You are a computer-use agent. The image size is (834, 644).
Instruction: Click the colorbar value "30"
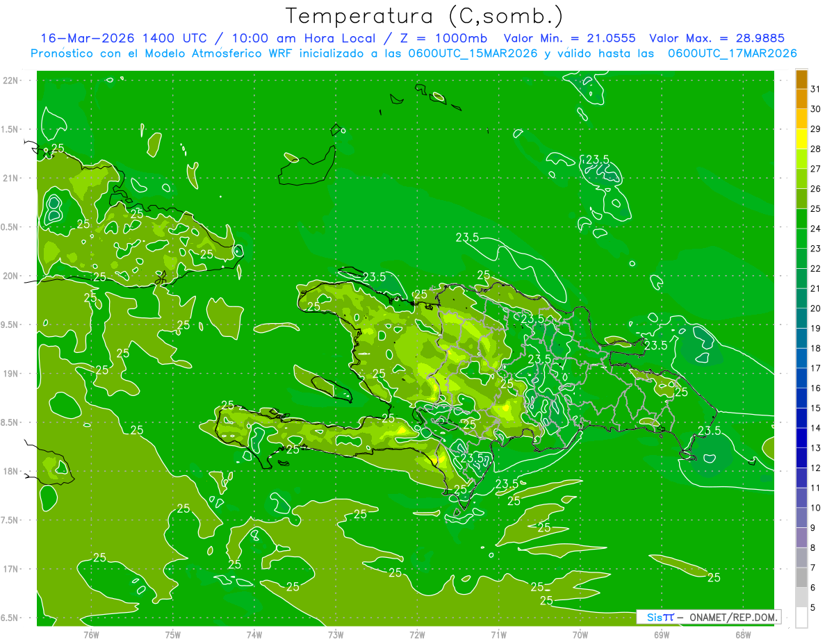click(x=815, y=109)
